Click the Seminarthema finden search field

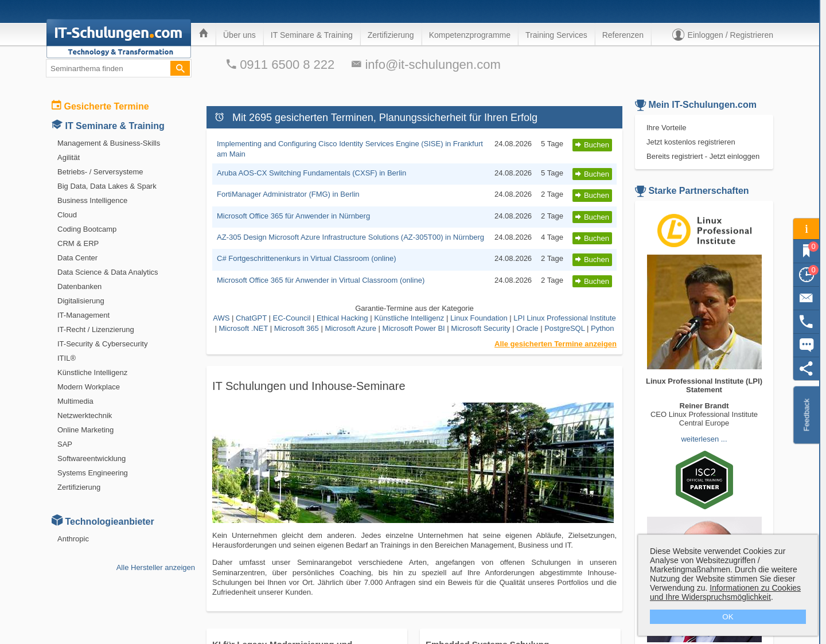[108, 68]
